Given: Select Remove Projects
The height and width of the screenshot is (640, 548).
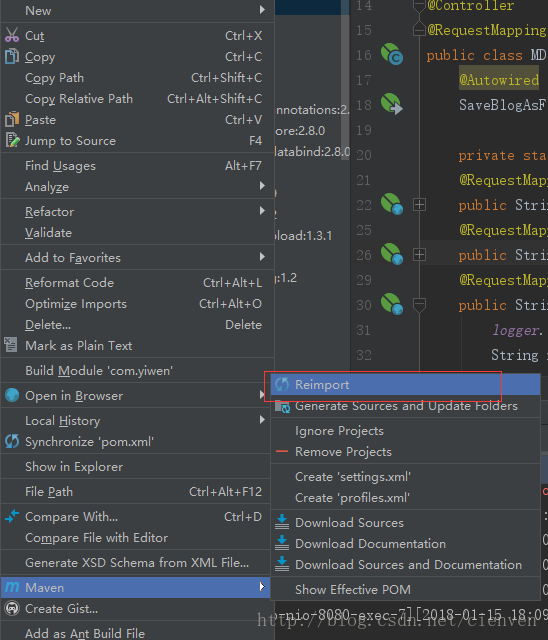Looking at the screenshot, I should click(x=406, y=452).
